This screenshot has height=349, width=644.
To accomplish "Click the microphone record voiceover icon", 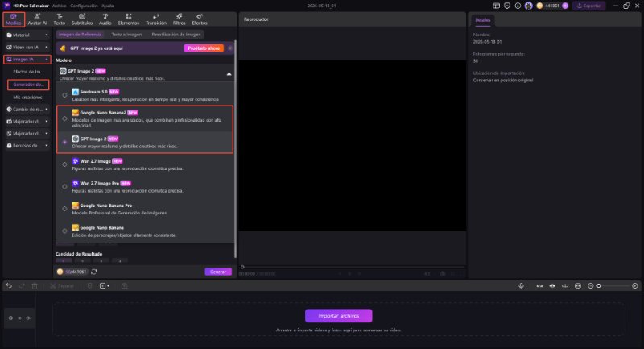I will (521, 285).
